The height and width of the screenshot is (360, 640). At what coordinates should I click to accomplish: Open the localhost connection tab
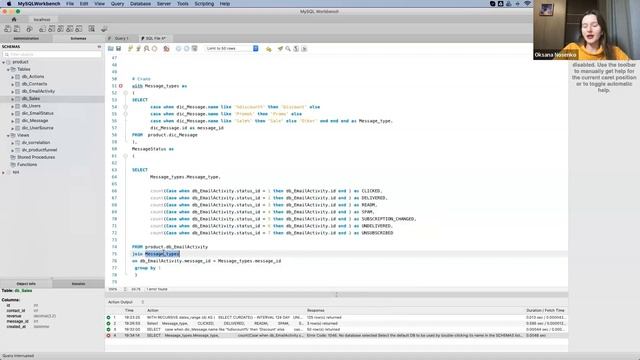42,20
